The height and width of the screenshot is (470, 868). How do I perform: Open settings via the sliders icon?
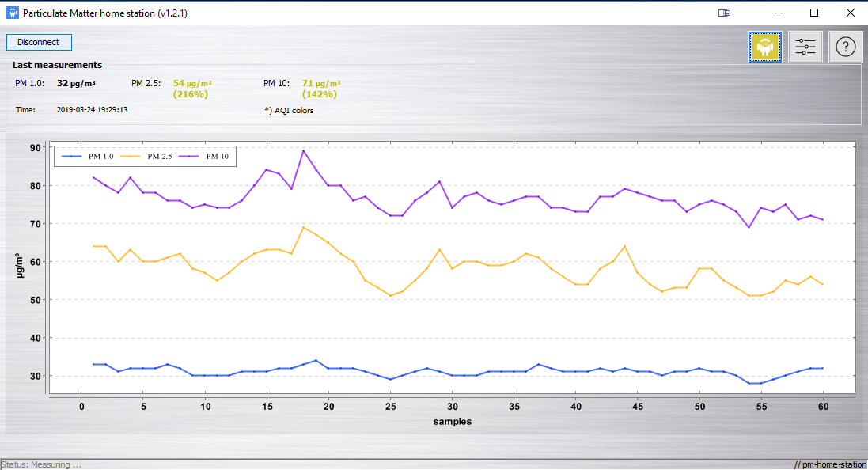tap(805, 47)
